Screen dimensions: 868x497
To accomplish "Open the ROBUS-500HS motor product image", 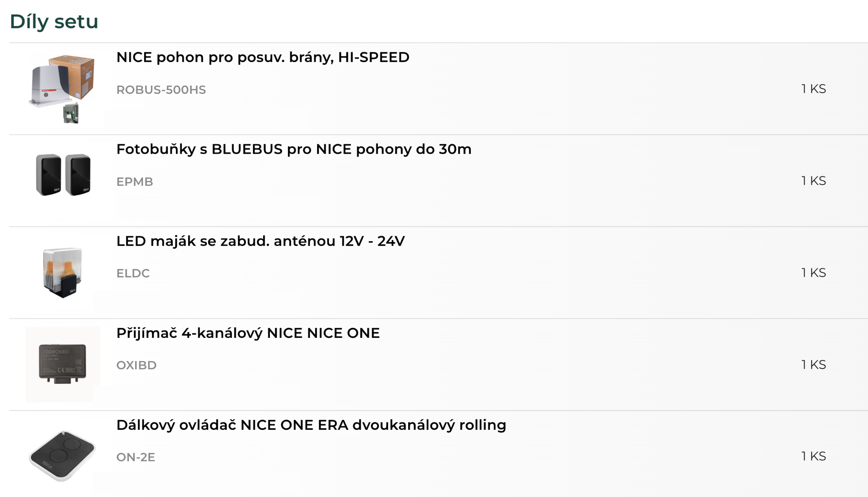I will (x=63, y=89).
